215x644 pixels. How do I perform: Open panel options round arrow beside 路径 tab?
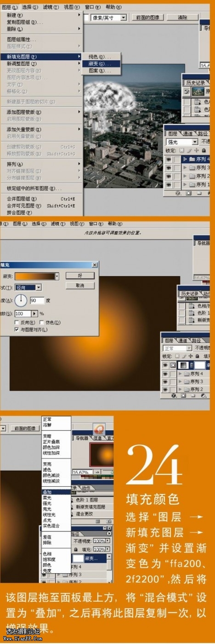[109, 533]
